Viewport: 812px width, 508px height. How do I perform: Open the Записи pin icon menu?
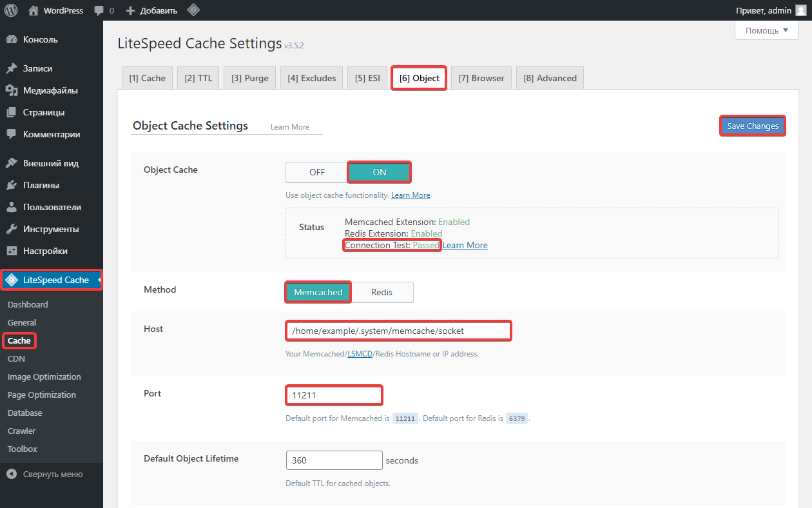tap(12, 68)
